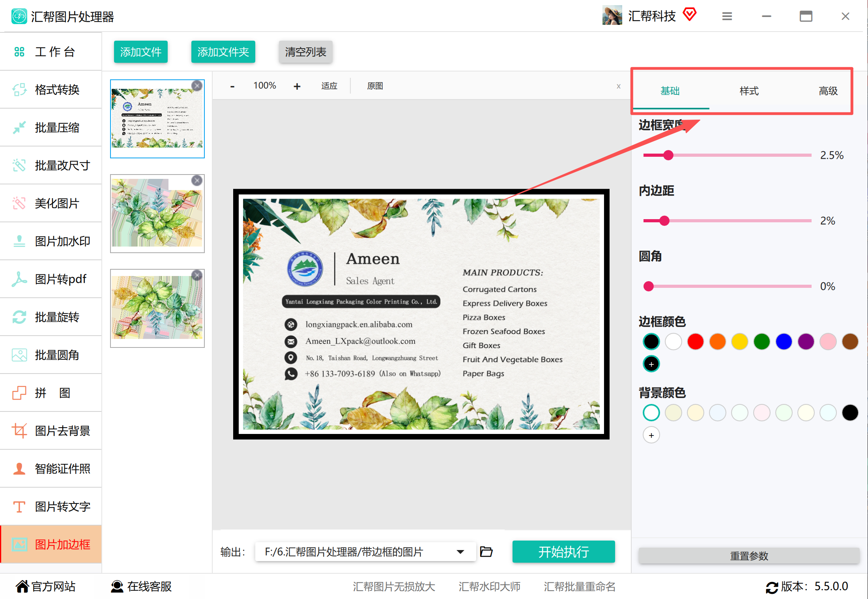This screenshot has height=599, width=868.
Task: Expand the output path dropdown
Action: pyautogui.click(x=460, y=552)
